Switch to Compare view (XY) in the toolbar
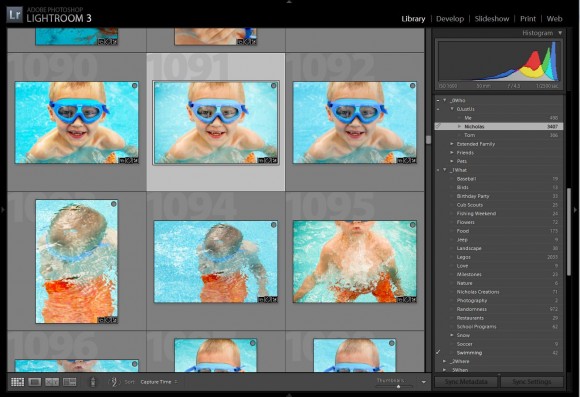 coord(52,382)
